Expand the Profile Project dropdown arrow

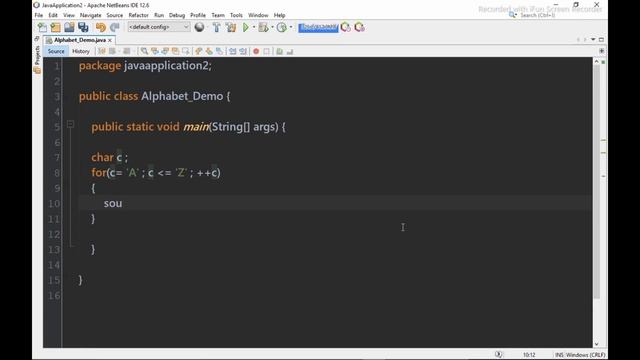coord(291,27)
